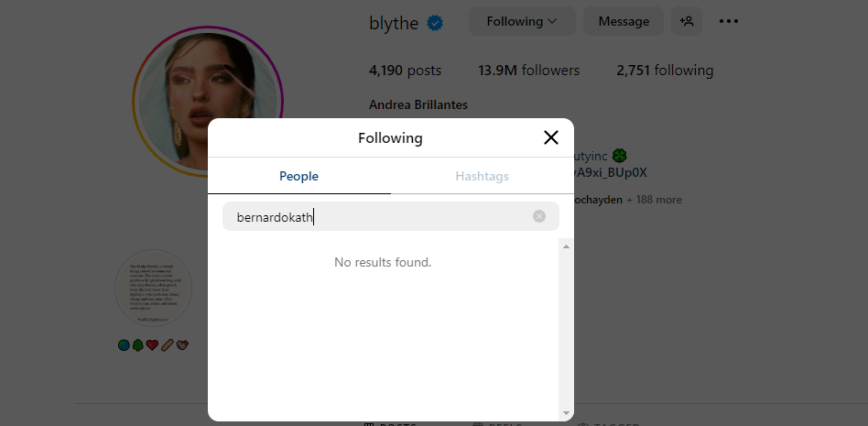Click the similar accounts add-person icon

point(686,21)
